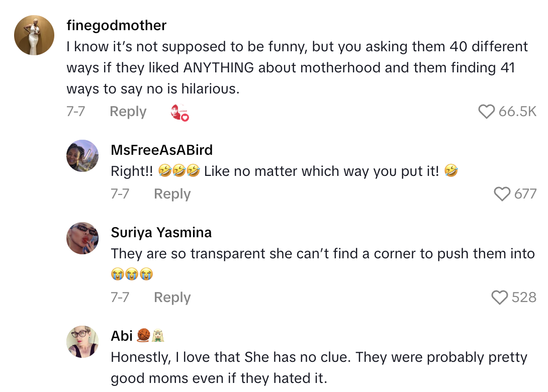Like finegodmother's comment with the heart icon
Screen dimensions: 548x392
pyautogui.click(x=487, y=112)
